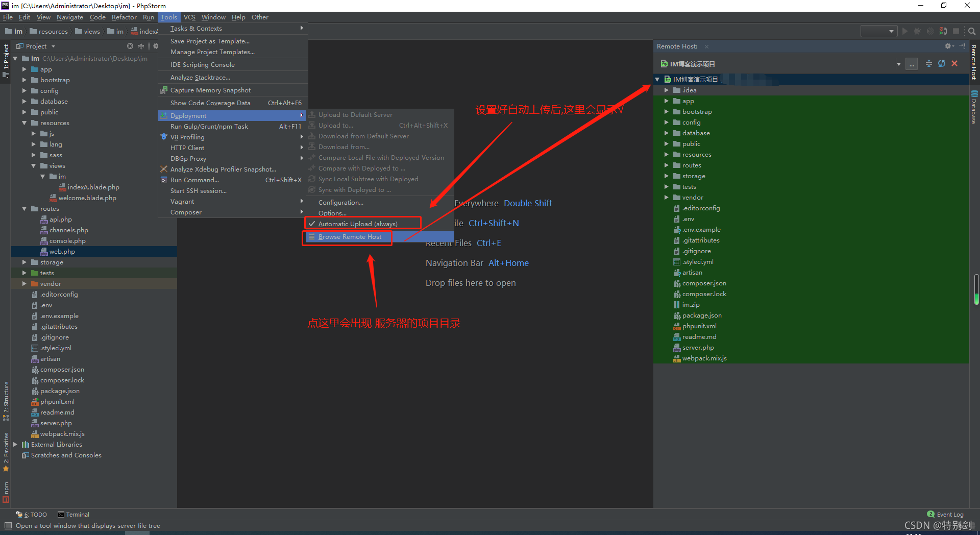Click the tool windows quick-access icon in status bar
This screenshot has height=535, width=980.
8,525
